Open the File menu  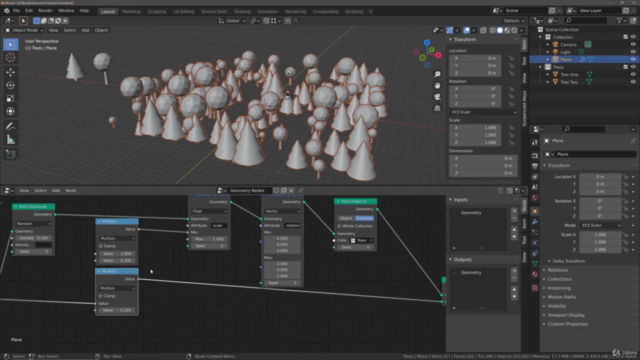click(x=16, y=11)
